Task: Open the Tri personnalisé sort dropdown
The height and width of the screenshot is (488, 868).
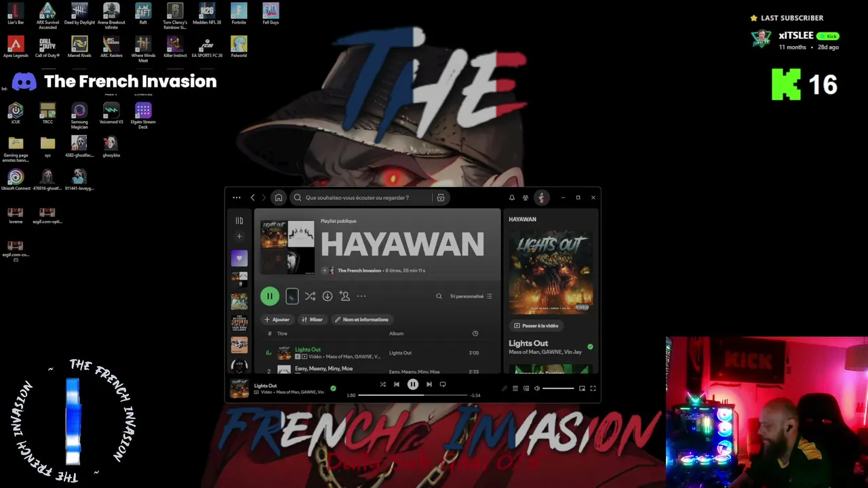Action: [471, 296]
